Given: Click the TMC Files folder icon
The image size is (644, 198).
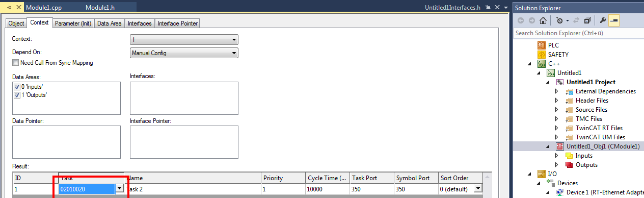Looking at the screenshot, I should 569,119.
